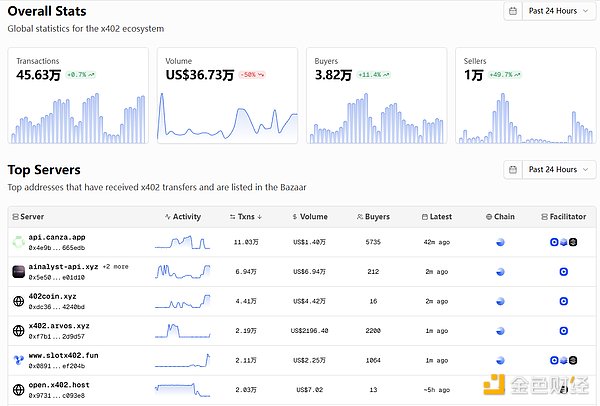Image resolution: width=600 pixels, height=406 pixels.
Task: Click the Volume line chart card
Action: point(228,95)
